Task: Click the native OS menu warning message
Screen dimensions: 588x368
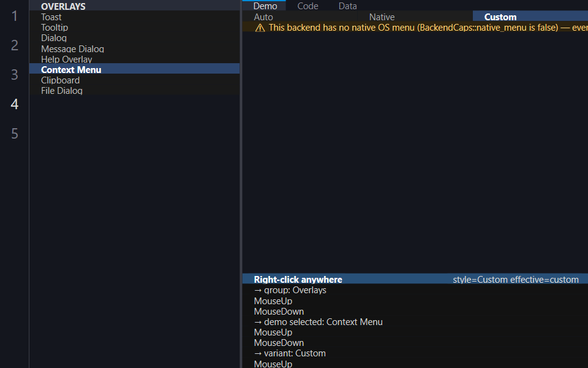Action: click(428, 28)
